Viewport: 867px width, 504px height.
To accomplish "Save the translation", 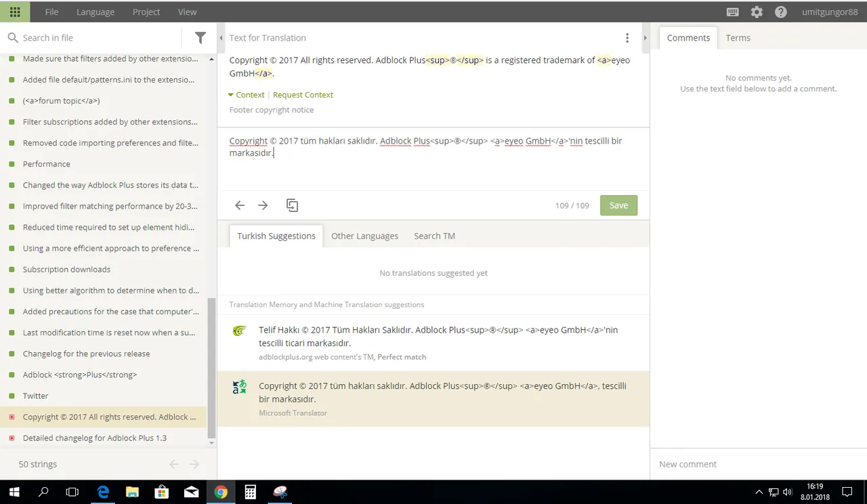I will 618,205.
